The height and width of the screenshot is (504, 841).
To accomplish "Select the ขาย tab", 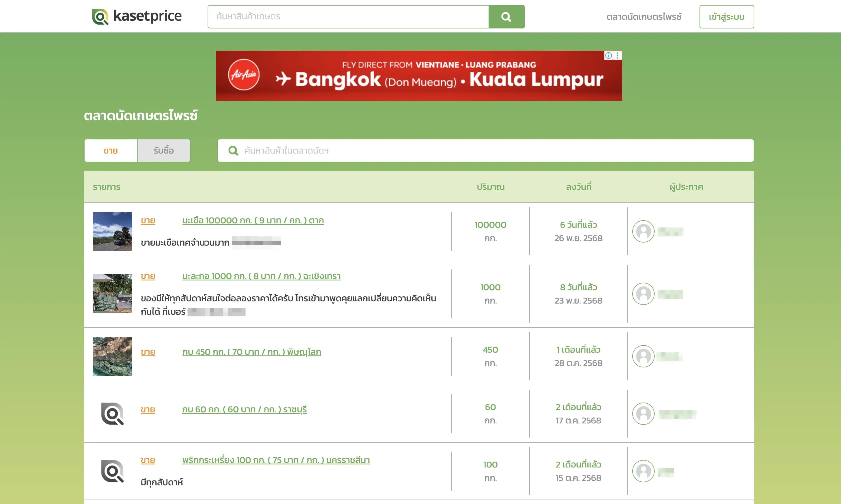I will (x=111, y=151).
